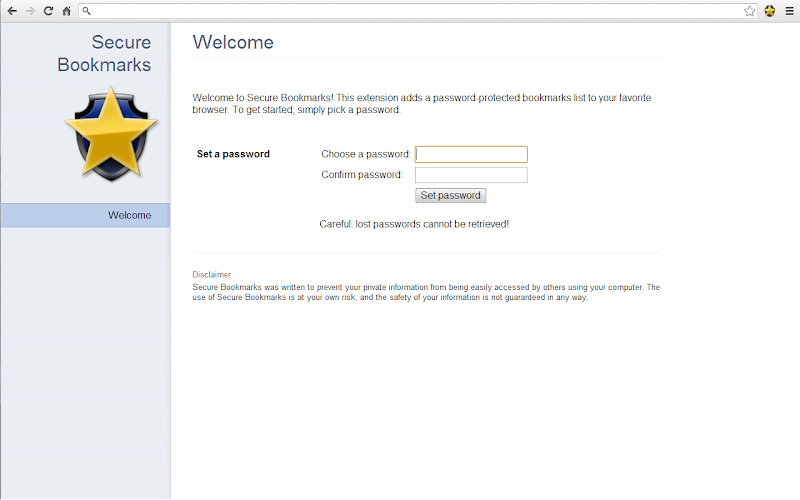Click the Confirm password field
This screenshot has height=500, width=800.
[471, 175]
